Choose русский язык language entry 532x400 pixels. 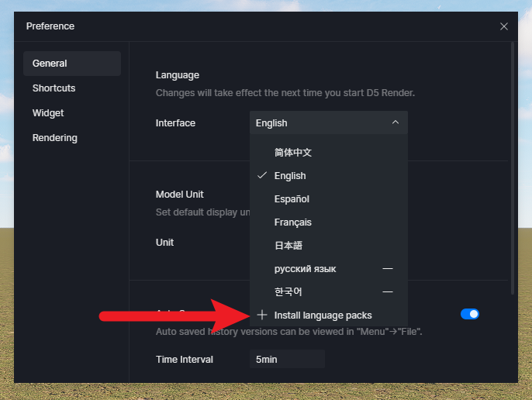click(x=306, y=269)
